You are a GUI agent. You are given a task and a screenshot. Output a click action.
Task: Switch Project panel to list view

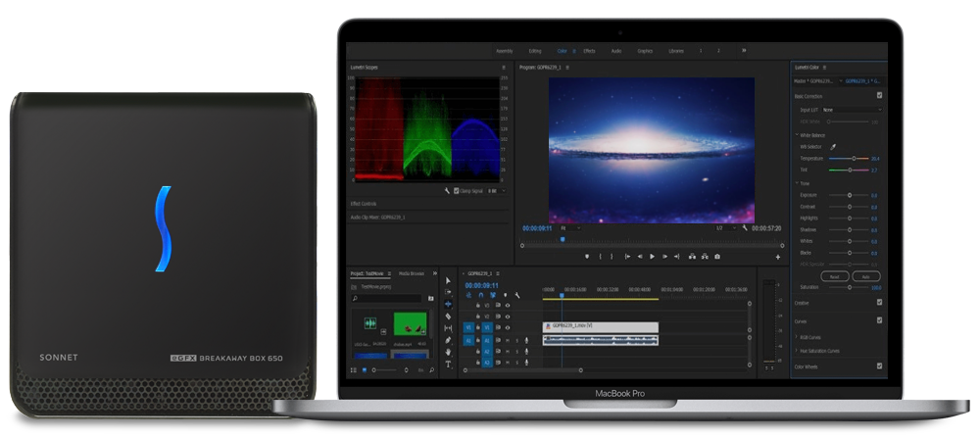pyautogui.click(x=354, y=370)
